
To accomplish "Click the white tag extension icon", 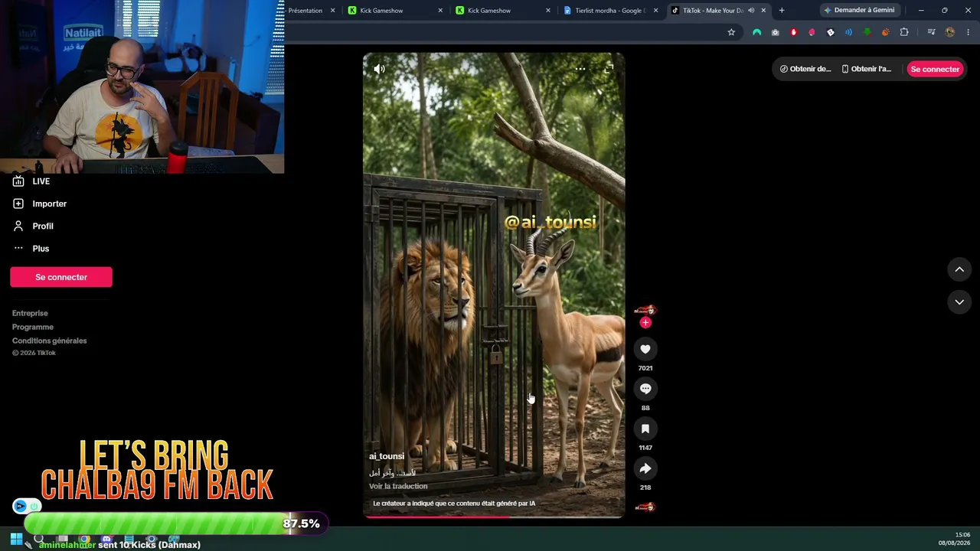I will [830, 32].
